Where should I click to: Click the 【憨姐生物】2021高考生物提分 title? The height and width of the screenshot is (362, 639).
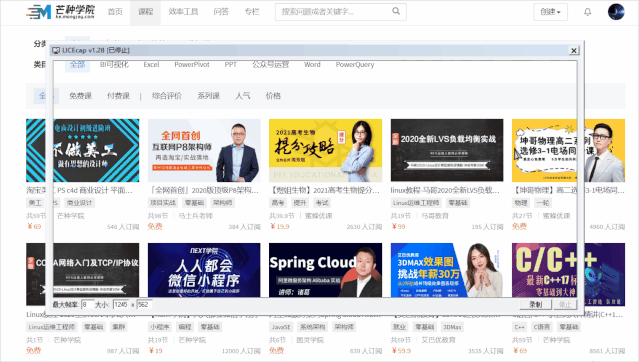point(325,190)
